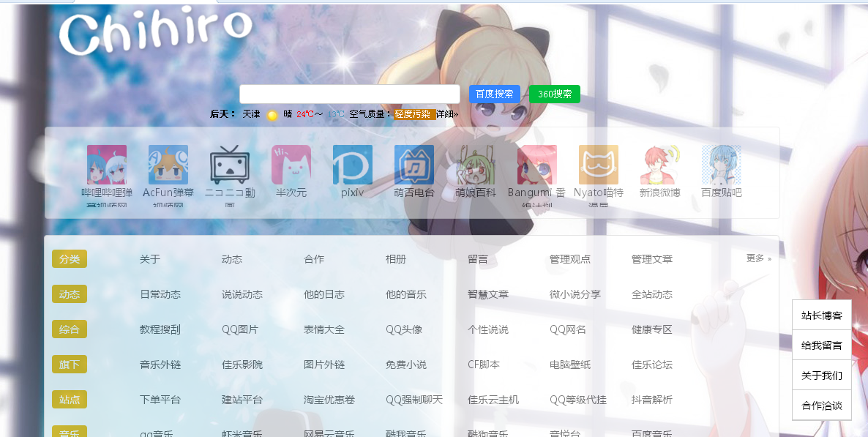Open the 下单平台 link
This screenshot has height=437, width=868.
(160, 400)
